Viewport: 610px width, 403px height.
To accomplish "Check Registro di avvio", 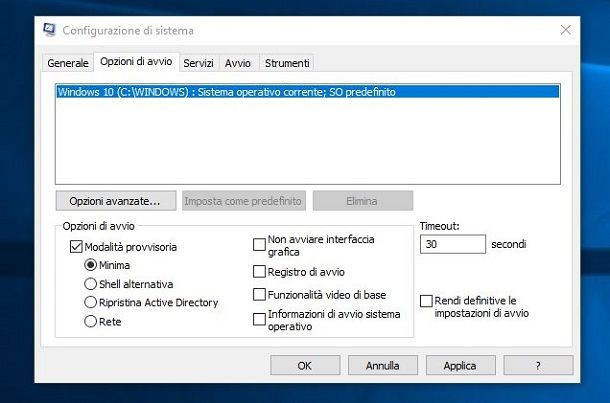I will (259, 272).
